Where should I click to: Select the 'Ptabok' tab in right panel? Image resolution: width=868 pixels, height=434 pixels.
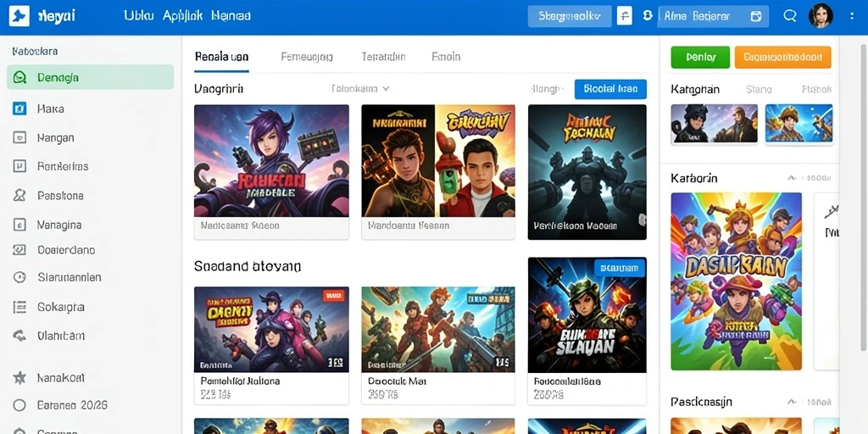click(x=816, y=89)
